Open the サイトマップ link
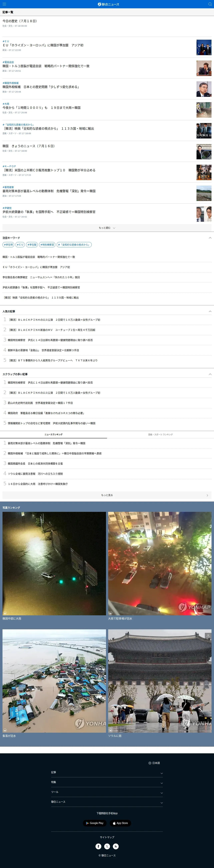This screenshot has width=214, height=868. pyautogui.click(x=107, y=837)
